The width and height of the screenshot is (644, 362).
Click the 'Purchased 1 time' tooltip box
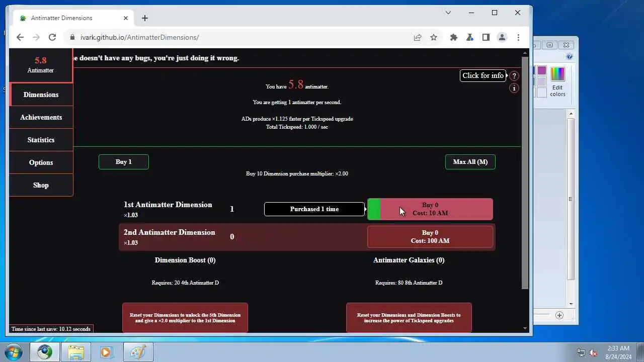(x=314, y=209)
